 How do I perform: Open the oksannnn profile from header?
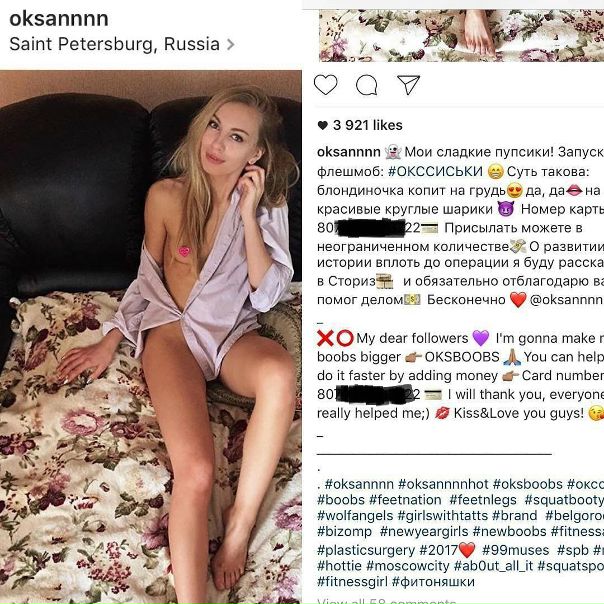(x=59, y=19)
